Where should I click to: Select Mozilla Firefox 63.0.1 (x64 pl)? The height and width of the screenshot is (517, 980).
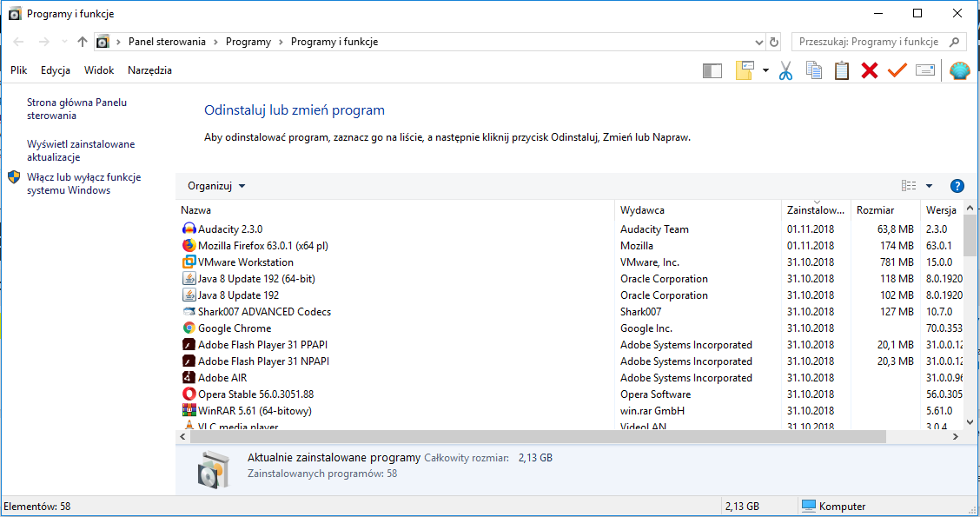[x=569, y=246]
